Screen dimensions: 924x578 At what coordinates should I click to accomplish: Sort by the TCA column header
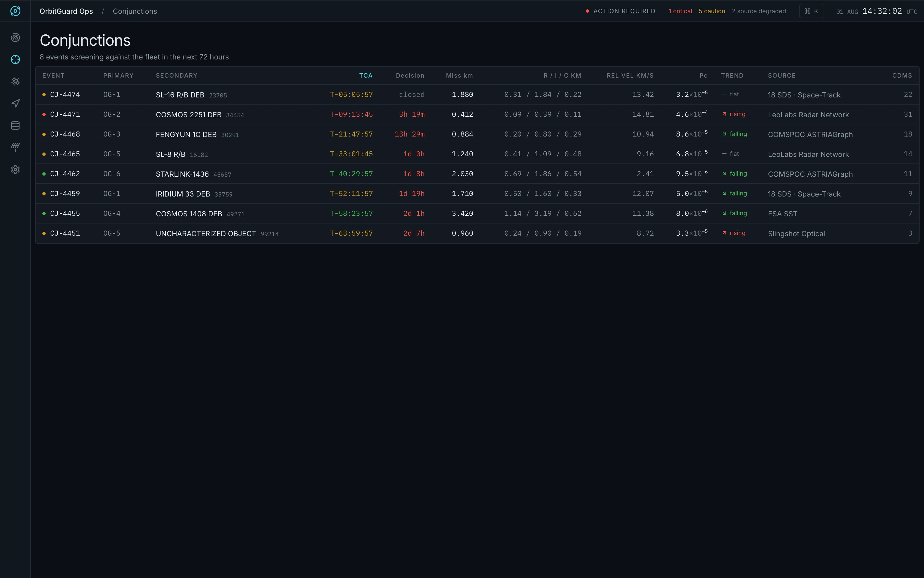[x=366, y=75]
